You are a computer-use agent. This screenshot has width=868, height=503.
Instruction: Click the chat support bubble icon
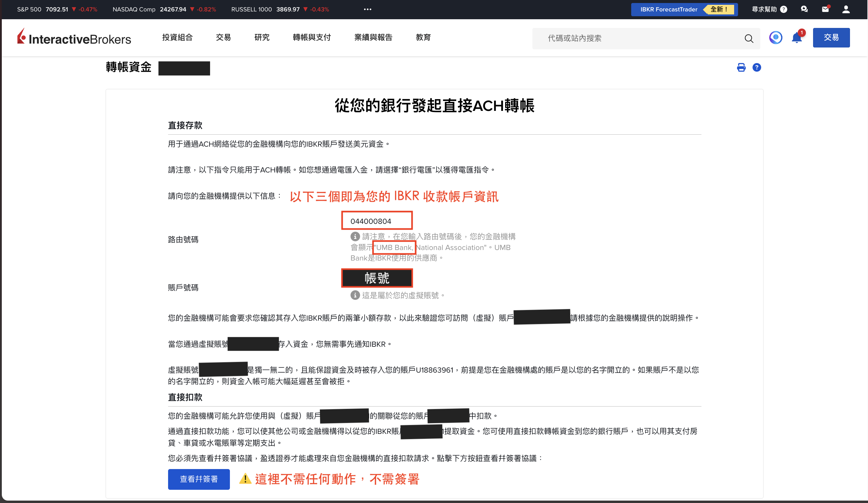(x=804, y=9)
